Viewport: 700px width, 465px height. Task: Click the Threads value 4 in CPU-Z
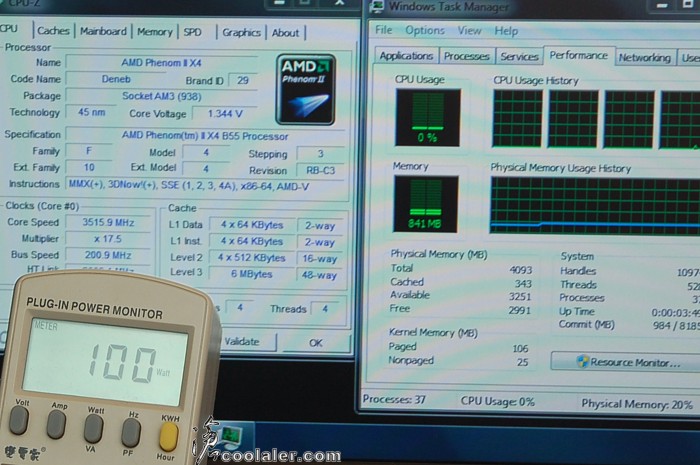pyautogui.click(x=325, y=308)
